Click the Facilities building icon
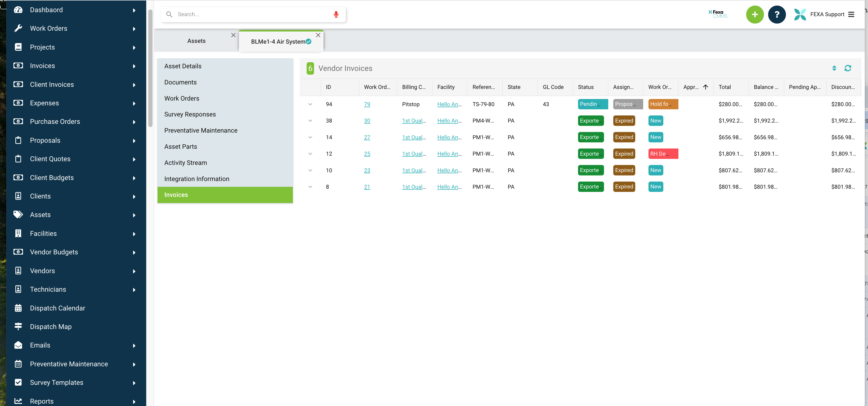This screenshot has width=868, height=406. [x=18, y=233]
